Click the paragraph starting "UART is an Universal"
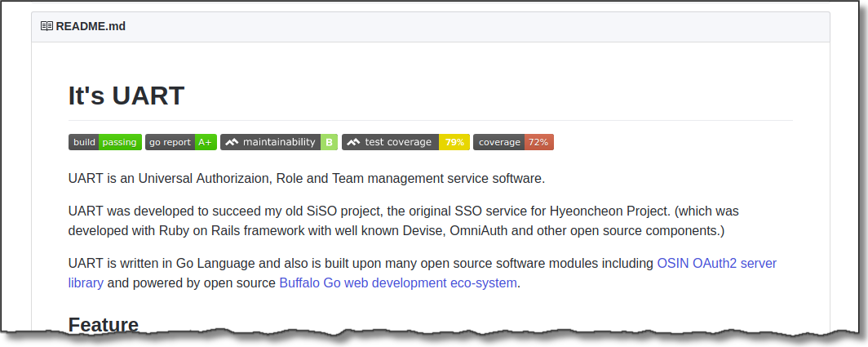Viewport: 868px width, 347px height. [x=306, y=178]
